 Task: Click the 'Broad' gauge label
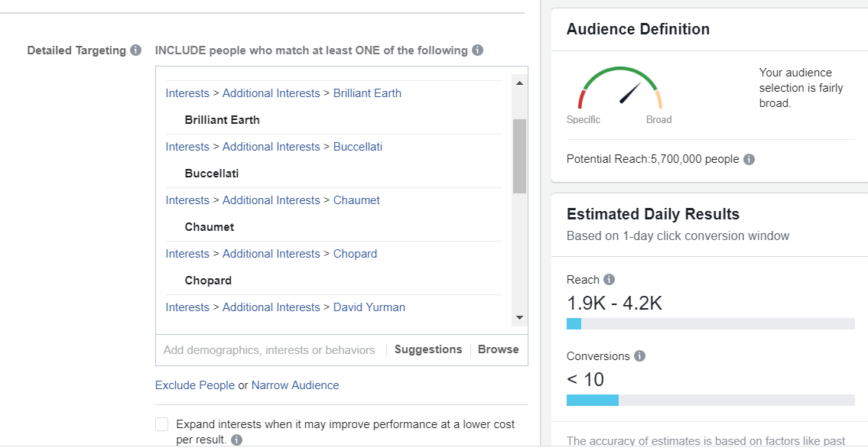pos(658,119)
